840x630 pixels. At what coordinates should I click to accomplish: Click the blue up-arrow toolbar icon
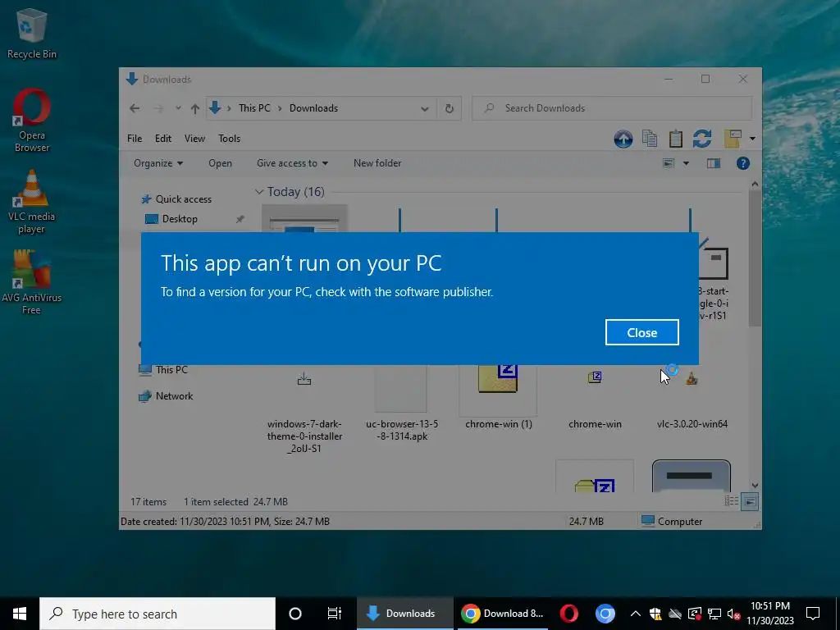[623, 139]
